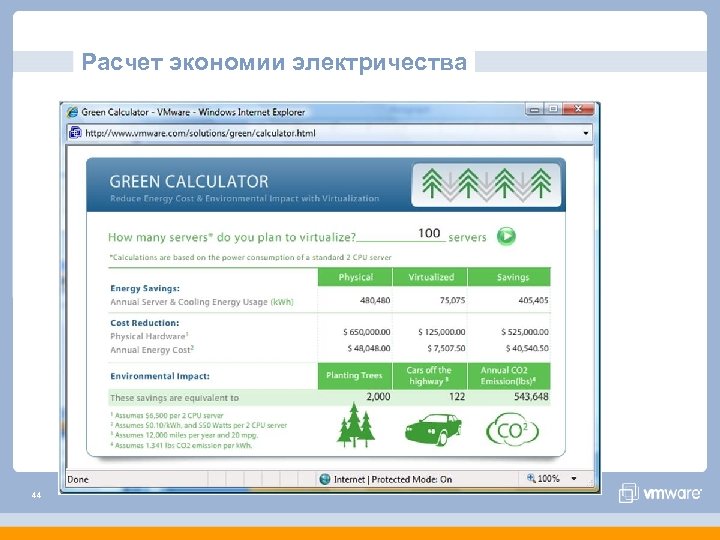Open the address bar dropdown arrow
This screenshot has width=720, height=540.
coord(585,133)
